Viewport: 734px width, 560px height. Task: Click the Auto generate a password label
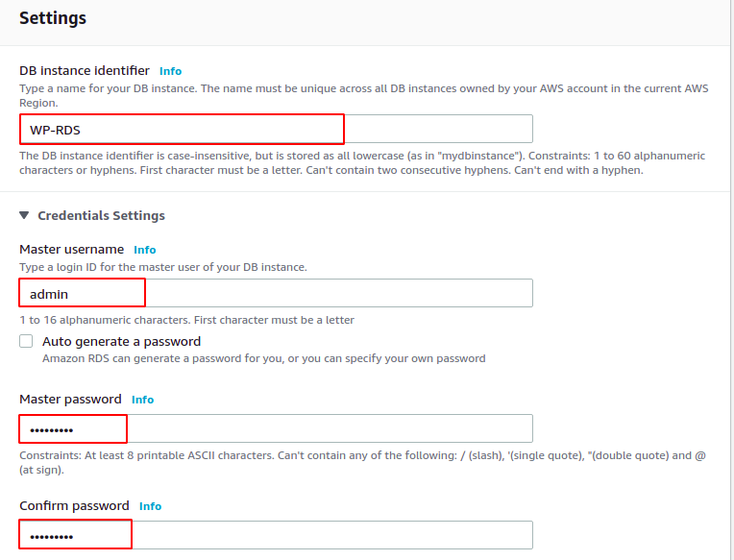[x=121, y=342]
